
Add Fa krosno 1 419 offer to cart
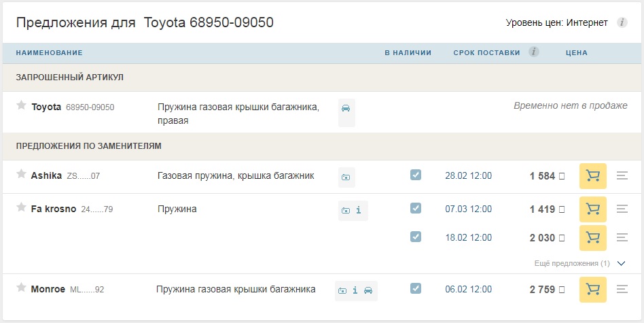point(592,209)
